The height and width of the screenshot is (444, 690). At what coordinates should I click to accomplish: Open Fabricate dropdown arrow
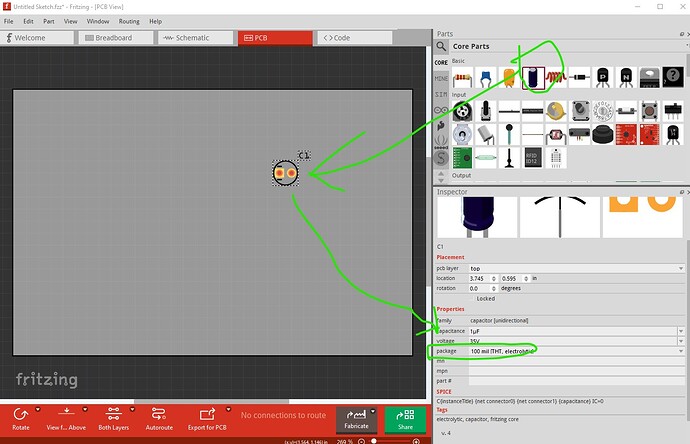pos(373,411)
